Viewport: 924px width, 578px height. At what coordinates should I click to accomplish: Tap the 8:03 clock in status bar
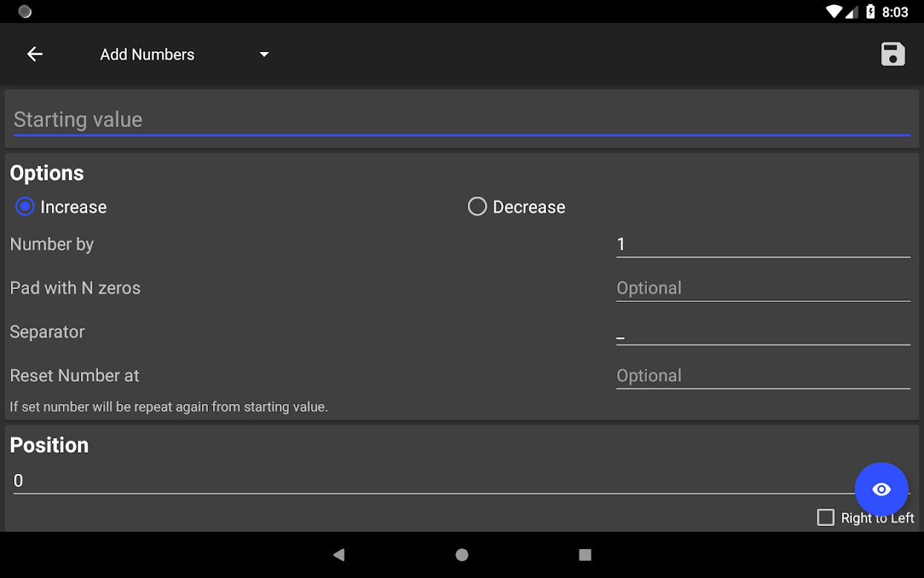(895, 12)
